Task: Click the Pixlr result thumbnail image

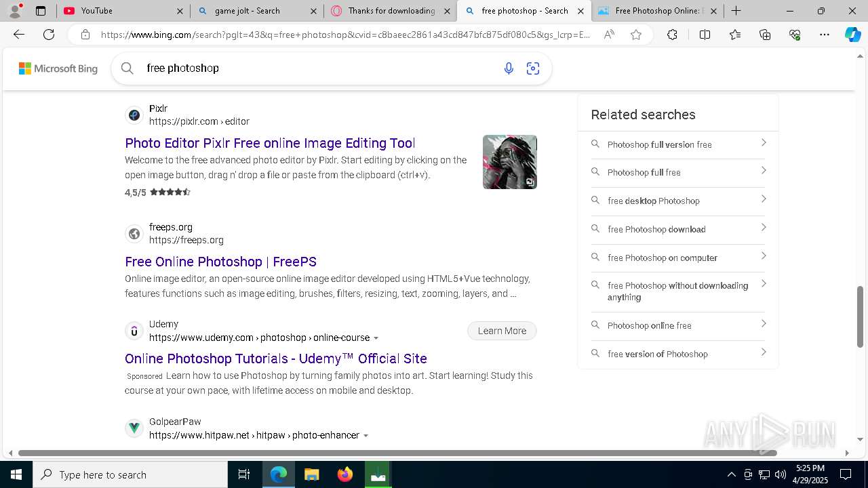Action: pyautogui.click(x=510, y=162)
